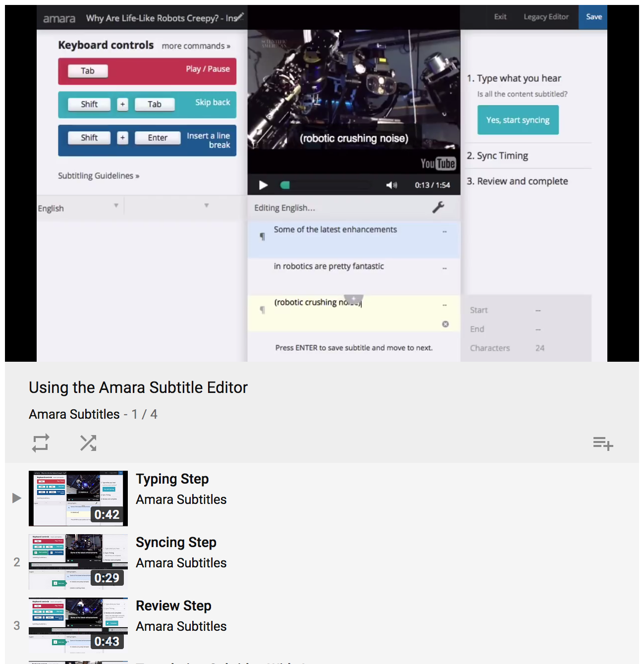Click the video title Why Are Life-Like Robots Creepy
The height and width of the screenshot is (664, 644).
tap(161, 18)
